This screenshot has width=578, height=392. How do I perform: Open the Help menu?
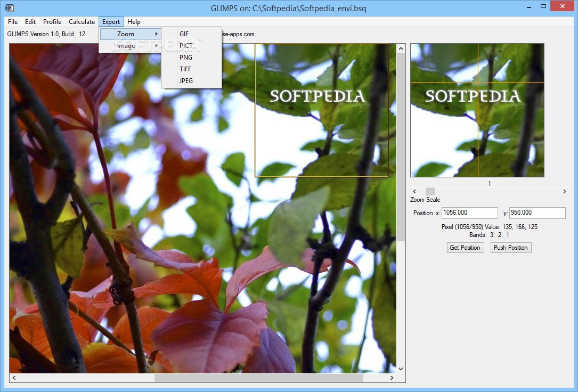134,22
